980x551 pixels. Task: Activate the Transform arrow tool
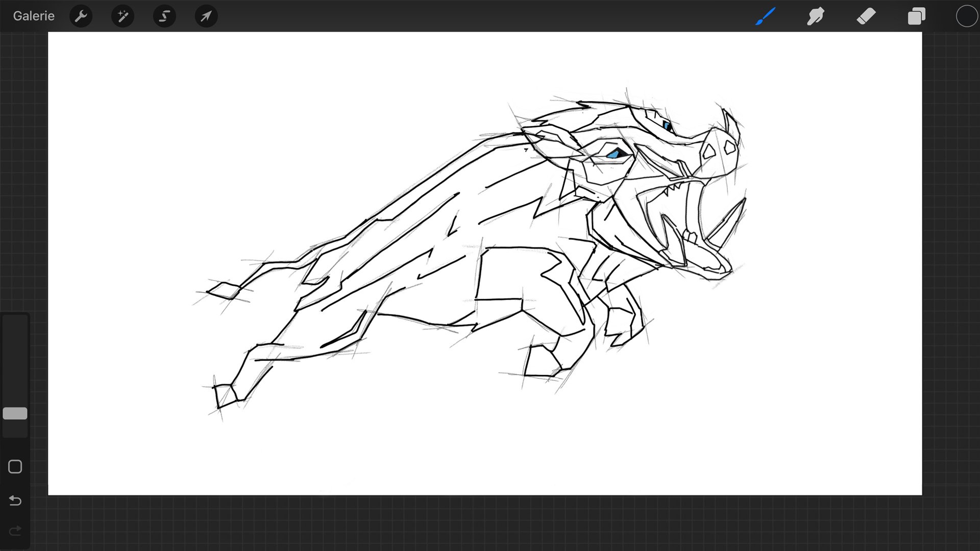pyautogui.click(x=206, y=16)
